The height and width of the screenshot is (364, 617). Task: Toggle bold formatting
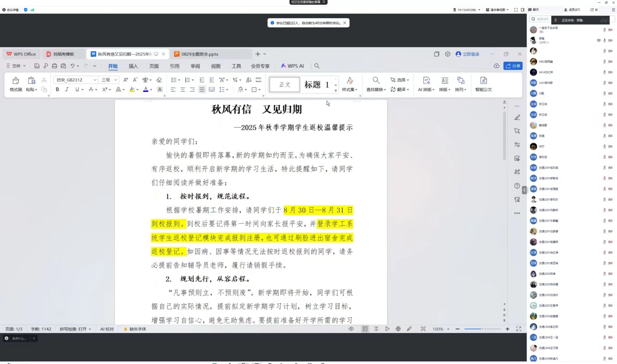pos(57,89)
